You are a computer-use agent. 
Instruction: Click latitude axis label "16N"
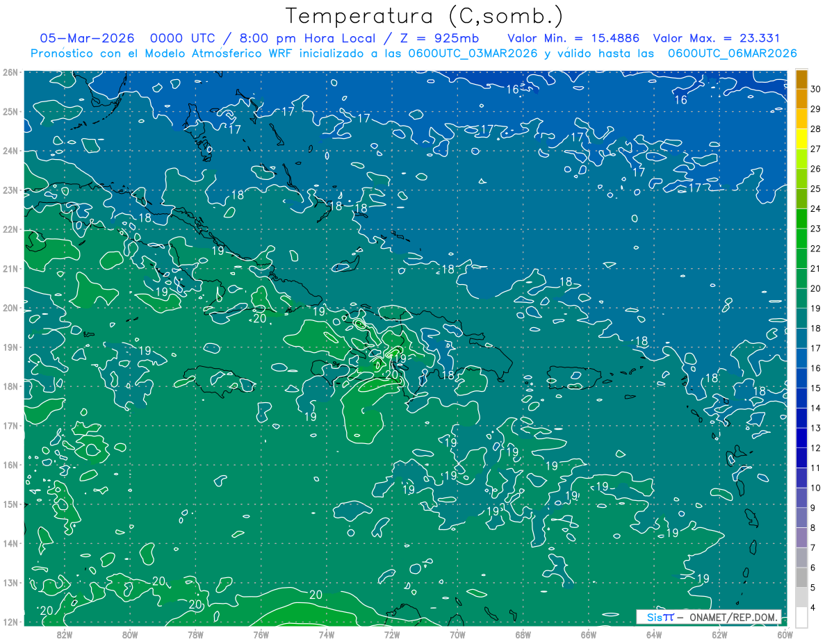(x=10, y=465)
